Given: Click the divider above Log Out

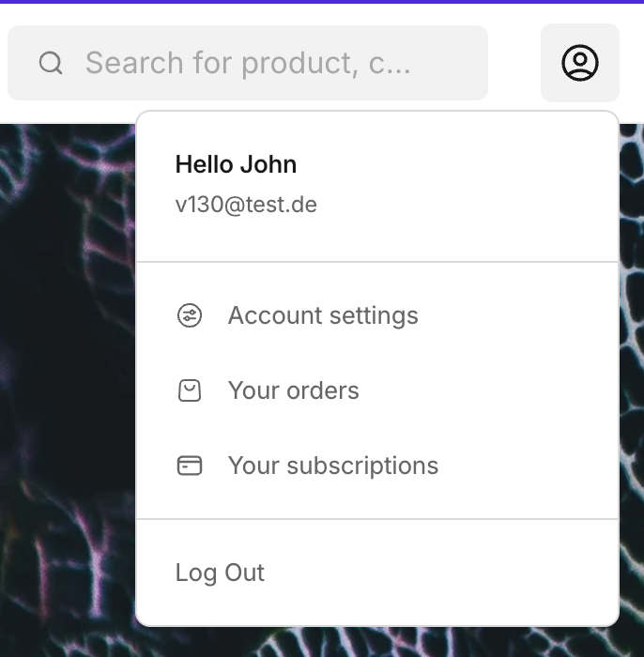Looking at the screenshot, I should point(377,519).
